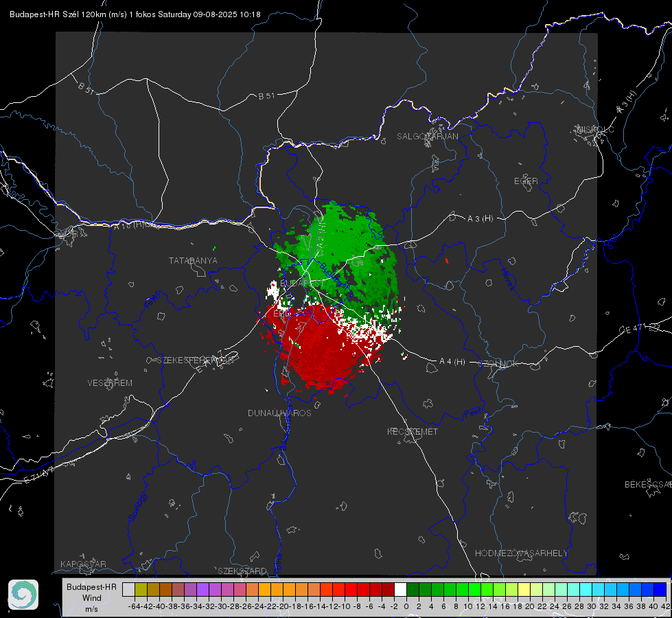
Task: Click the blue Somogy county label
Action: 137,507
